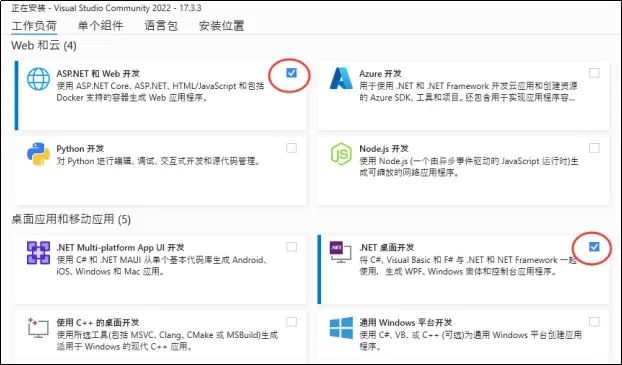The height and width of the screenshot is (365, 622).
Task: Click the Azure development logo icon
Action: coord(341,79)
